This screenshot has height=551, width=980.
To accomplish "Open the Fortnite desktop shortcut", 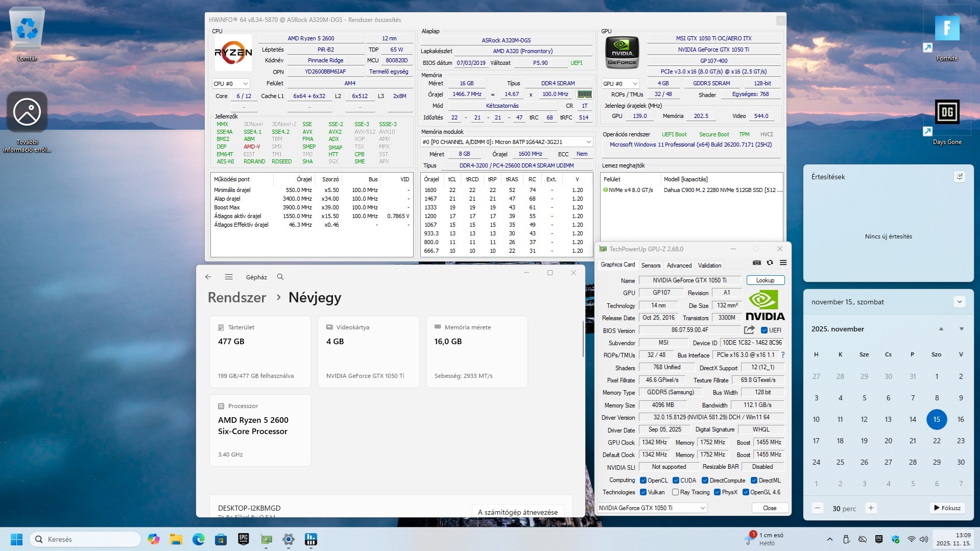I will (x=947, y=34).
